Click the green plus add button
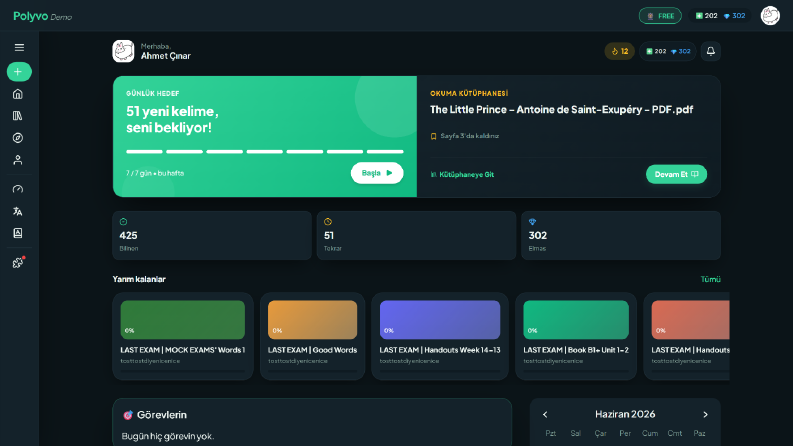793x446 pixels. 19,72
